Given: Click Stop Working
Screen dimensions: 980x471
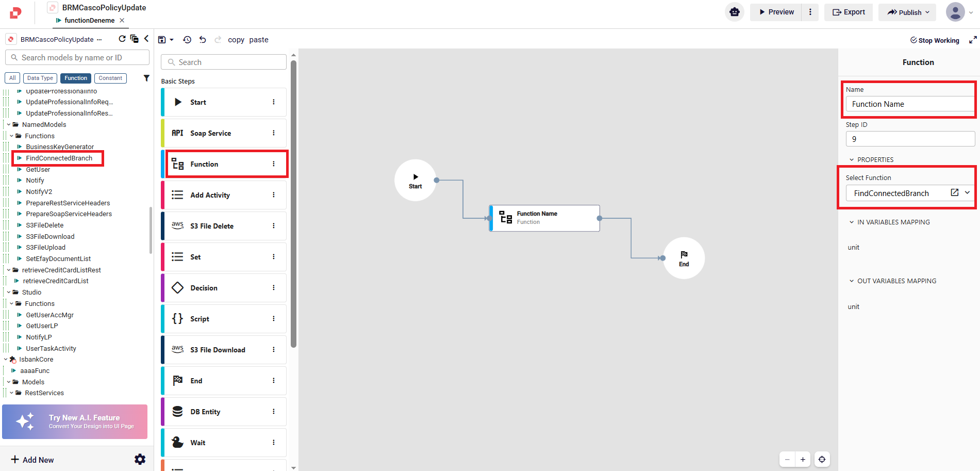Looking at the screenshot, I should point(935,40).
